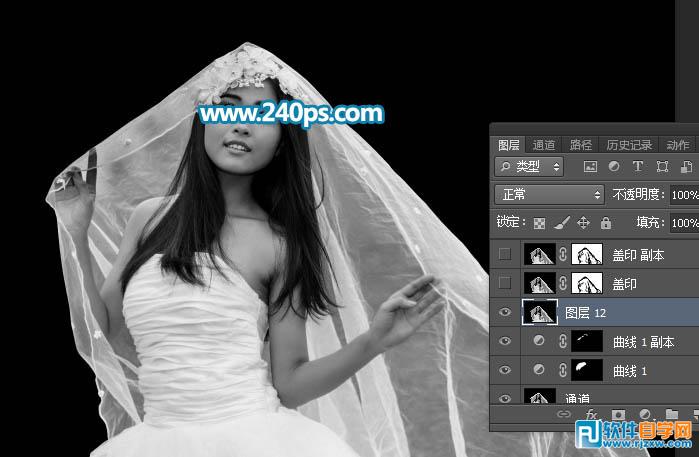Click mask link chain on 盖印 layer

(x=563, y=283)
